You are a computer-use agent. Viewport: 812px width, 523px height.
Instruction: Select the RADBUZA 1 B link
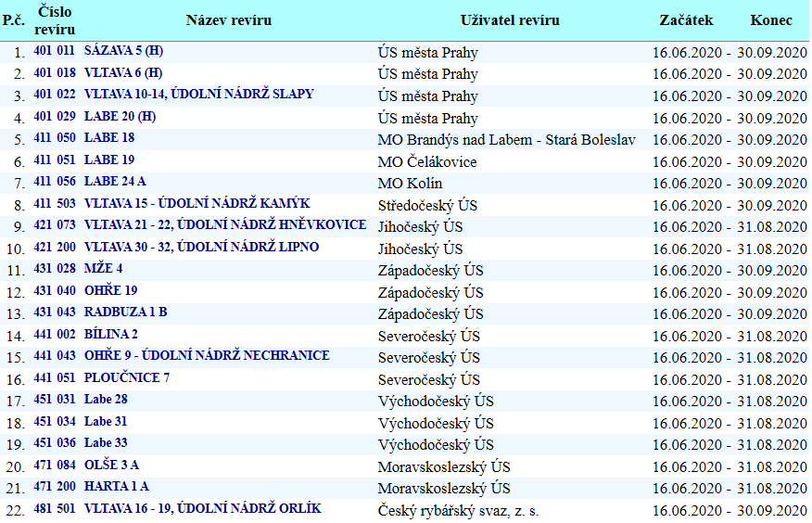click(125, 312)
